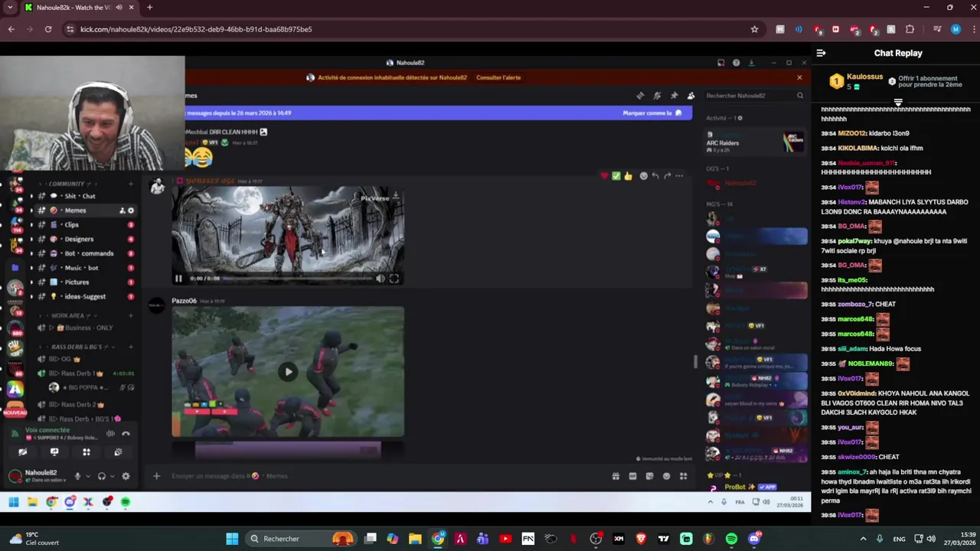Viewport: 980px width, 551px height.
Task: Toggle camera in Discord voice panel
Action: (22, 452)
